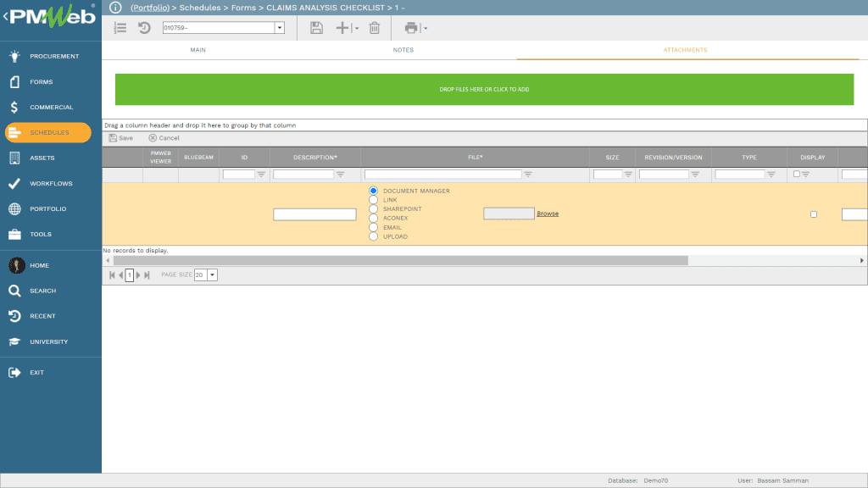Image resolution: width=868 pixels, height=488 pixels.
Task: Check the Display checkbox in the edit row
Action: click(x=814, y=214)
